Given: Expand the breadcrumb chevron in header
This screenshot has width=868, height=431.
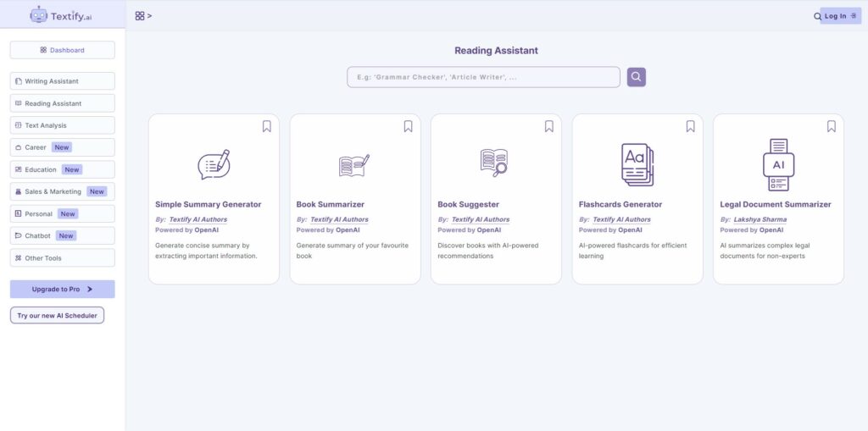Looking at the screenshot, I should pyautogui.click(x=149, y=16).
